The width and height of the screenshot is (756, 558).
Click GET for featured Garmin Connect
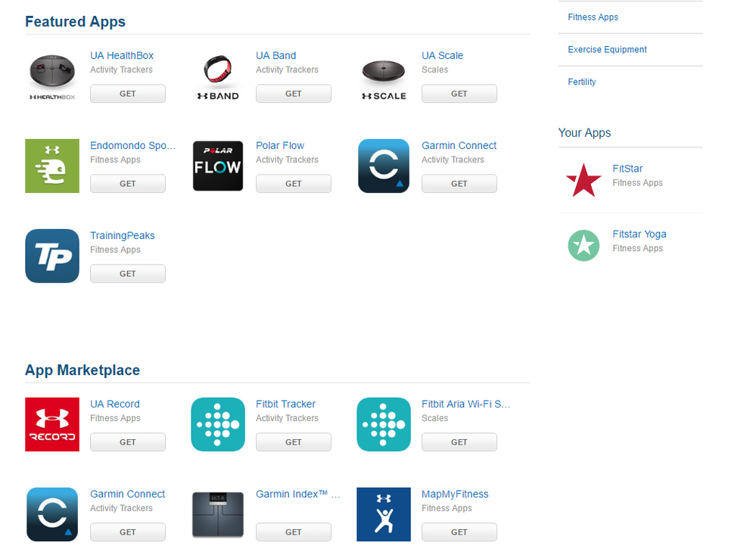(x=459, y=184)
